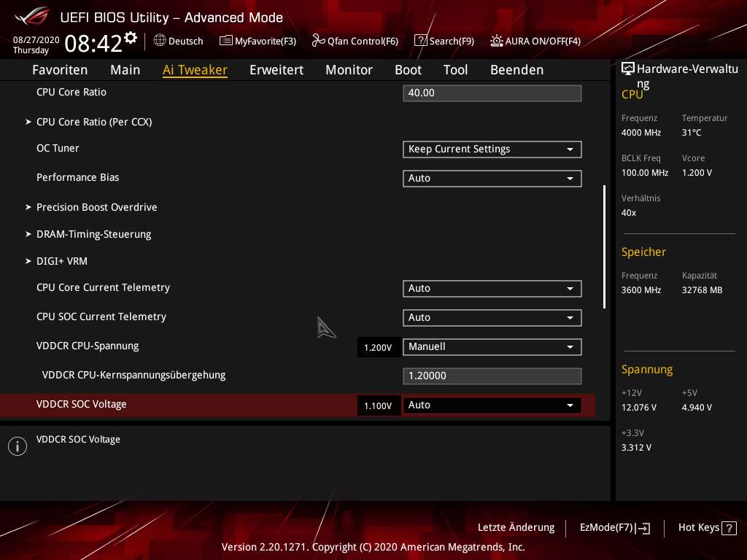The image size is (747, 560).
Task: Click the 3.312 V reading
Action: (636, 448)
